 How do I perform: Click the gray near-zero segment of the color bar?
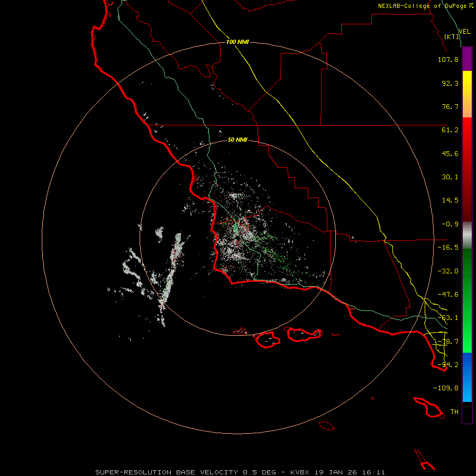coord(467,235)
